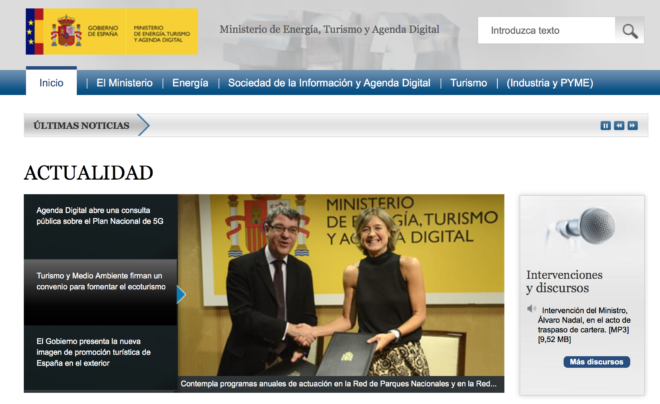Pause the news ticker
Image resolution: width=660 pixels, height=404 pixels.
605,125
